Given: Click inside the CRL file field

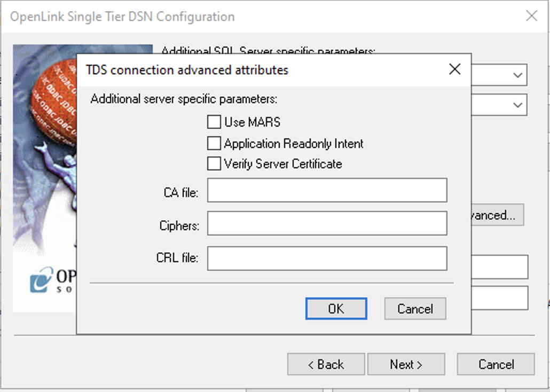Looking at the screenshot, I should [327, 258].
